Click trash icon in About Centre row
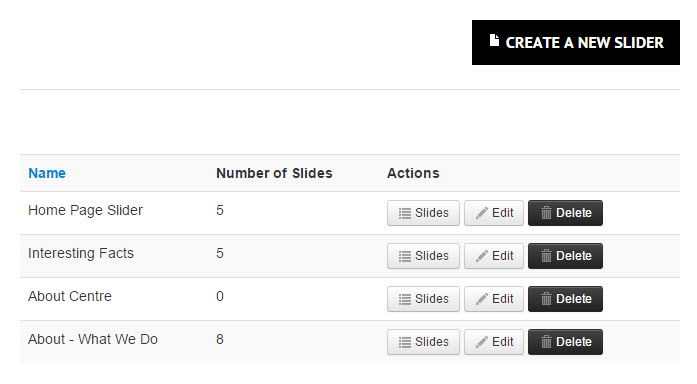Viewport: 697px width, 384px height. click(546, 299)
